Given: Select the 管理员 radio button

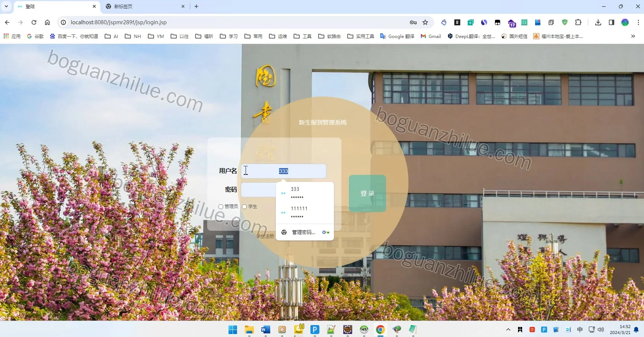Looking at the screenshot, I should pos(221,207).
